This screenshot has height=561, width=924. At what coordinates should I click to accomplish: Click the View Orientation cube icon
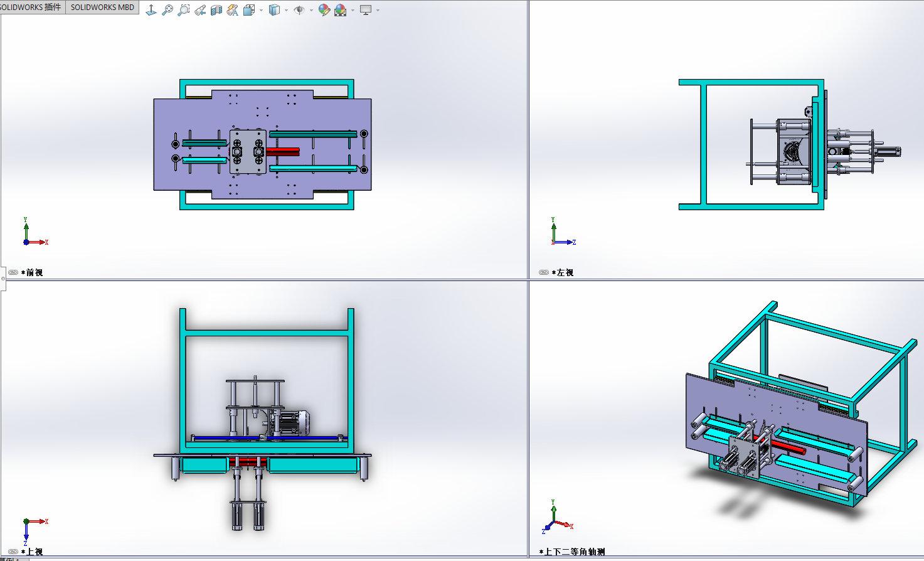pyautogui.click(x=249, y=10)
